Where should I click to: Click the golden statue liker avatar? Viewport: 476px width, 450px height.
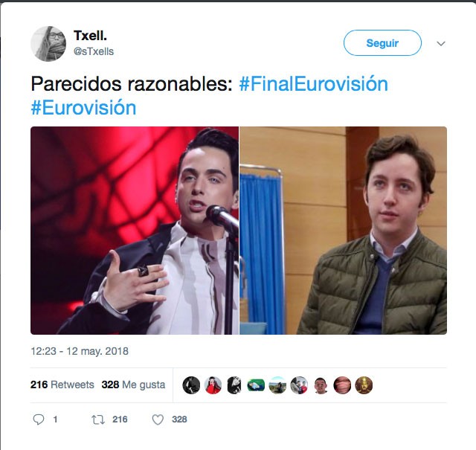point(364,385)
